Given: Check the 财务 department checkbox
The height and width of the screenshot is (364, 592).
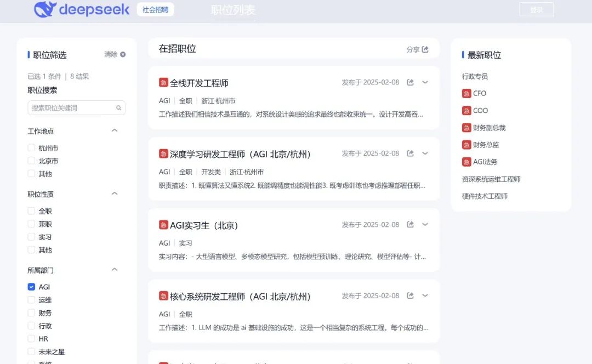Looking at the screenshot, I should pyautogui.click(x=31, y=312).
